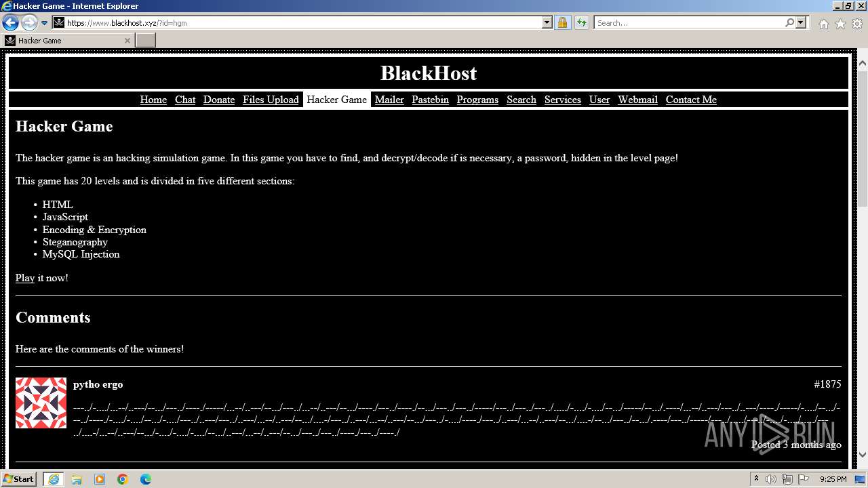Open a new blank tab

point(146,41)
